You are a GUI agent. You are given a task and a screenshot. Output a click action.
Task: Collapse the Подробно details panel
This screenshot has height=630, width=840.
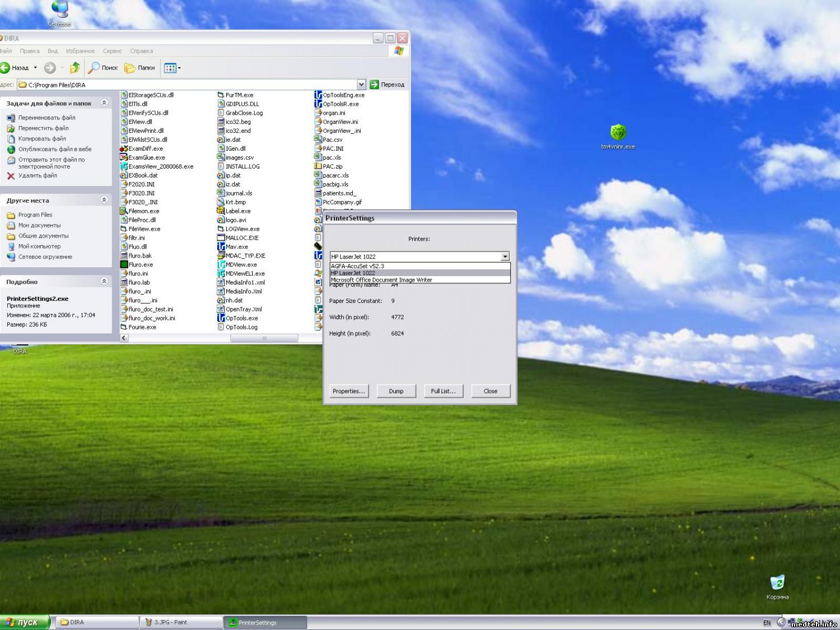(104, 281)
